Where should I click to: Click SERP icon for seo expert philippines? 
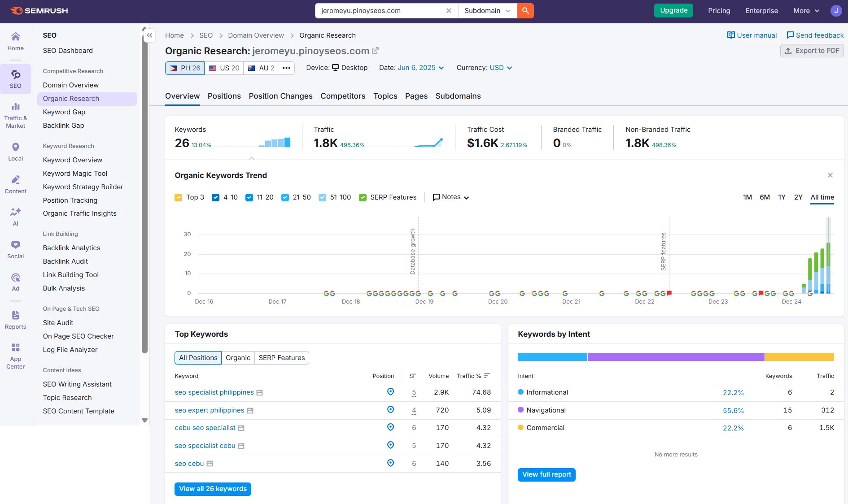tap(250, 411)
